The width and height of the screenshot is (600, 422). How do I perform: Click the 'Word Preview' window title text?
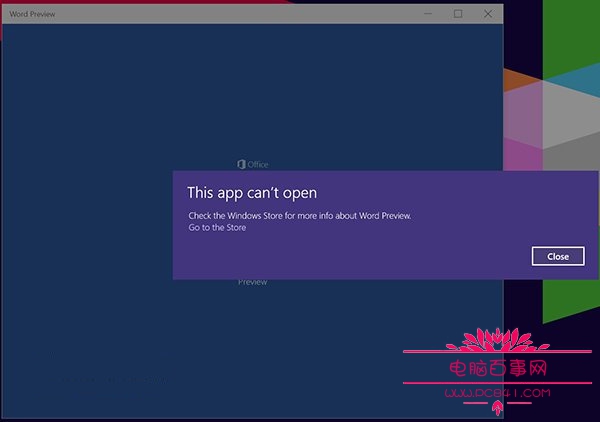click(32, 14)
